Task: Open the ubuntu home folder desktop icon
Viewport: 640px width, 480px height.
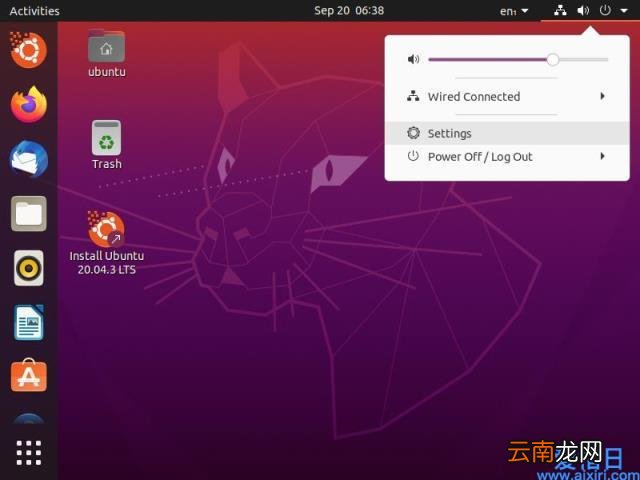Action: point(107,53)
